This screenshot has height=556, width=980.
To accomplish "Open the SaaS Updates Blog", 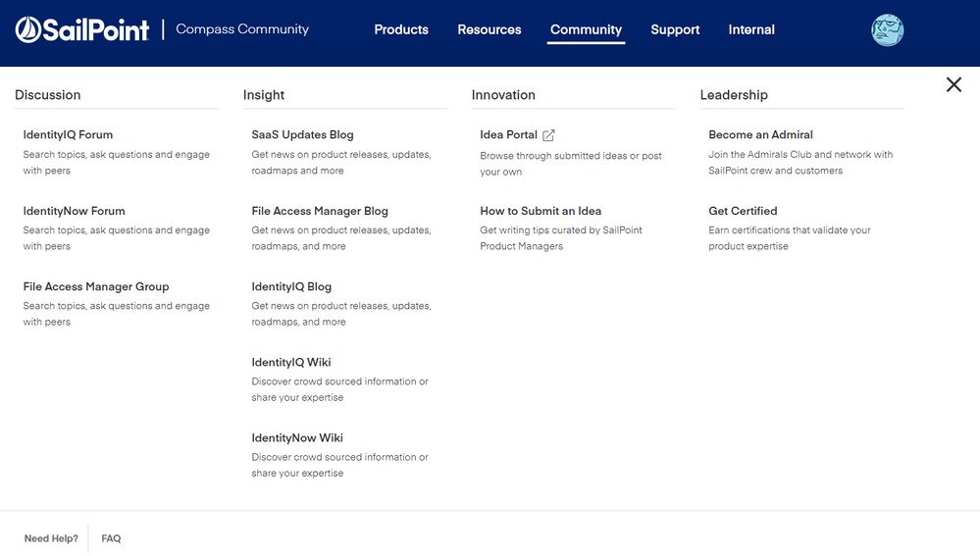I will click(302, 134).
